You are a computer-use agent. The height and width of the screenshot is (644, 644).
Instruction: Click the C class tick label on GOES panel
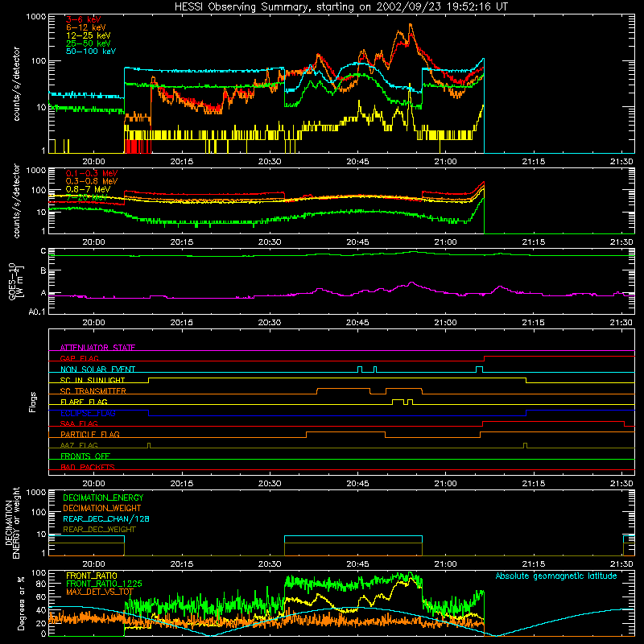click(x=43, y=251)
